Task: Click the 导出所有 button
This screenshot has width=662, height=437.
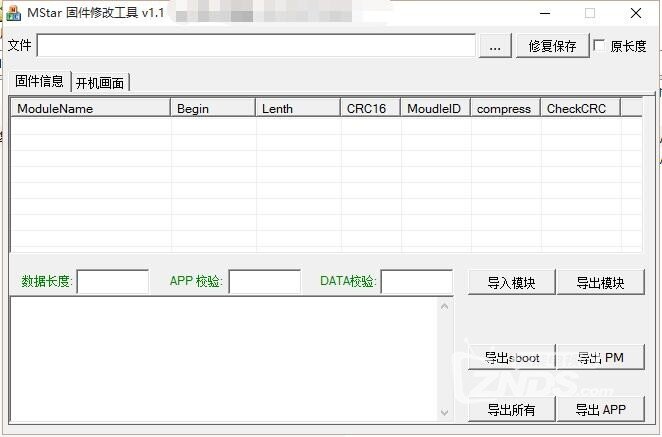Action: click(511, 409)
